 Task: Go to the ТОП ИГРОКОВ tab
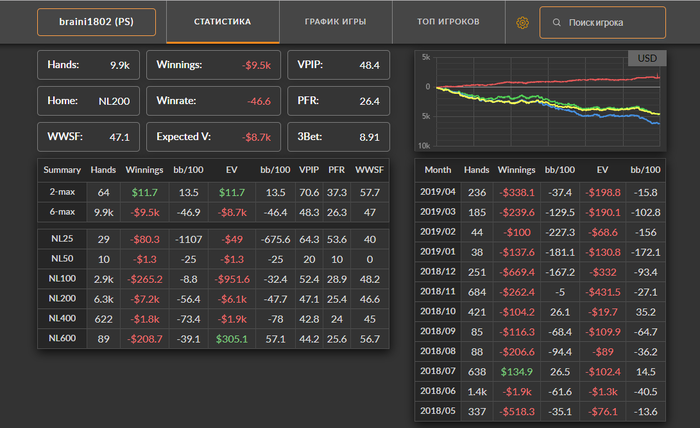tap(448, 22)
